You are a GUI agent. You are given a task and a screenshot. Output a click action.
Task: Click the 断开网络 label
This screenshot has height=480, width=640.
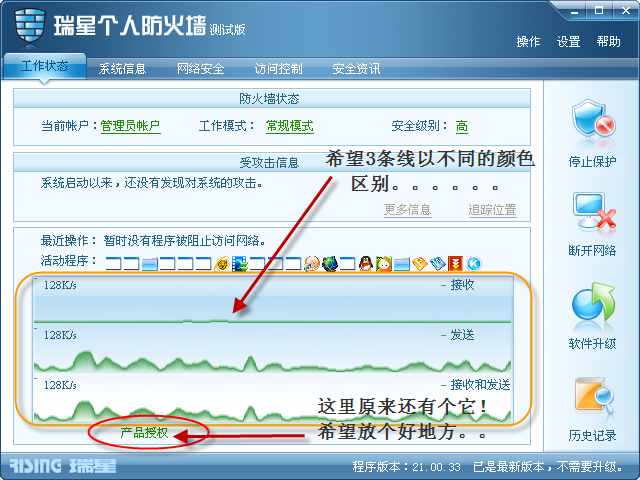[592, 250]
